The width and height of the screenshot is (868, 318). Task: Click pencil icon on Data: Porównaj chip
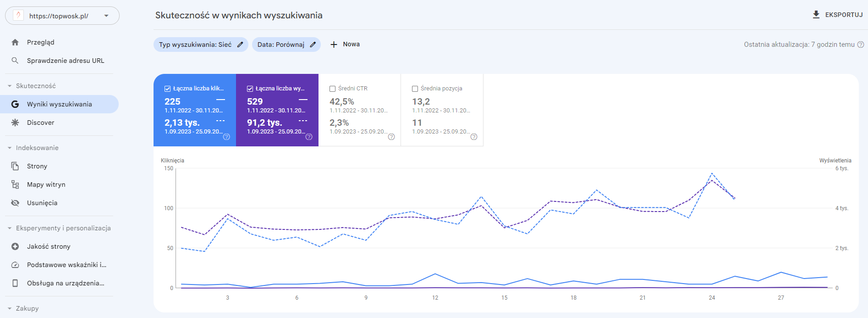(313, 45)
